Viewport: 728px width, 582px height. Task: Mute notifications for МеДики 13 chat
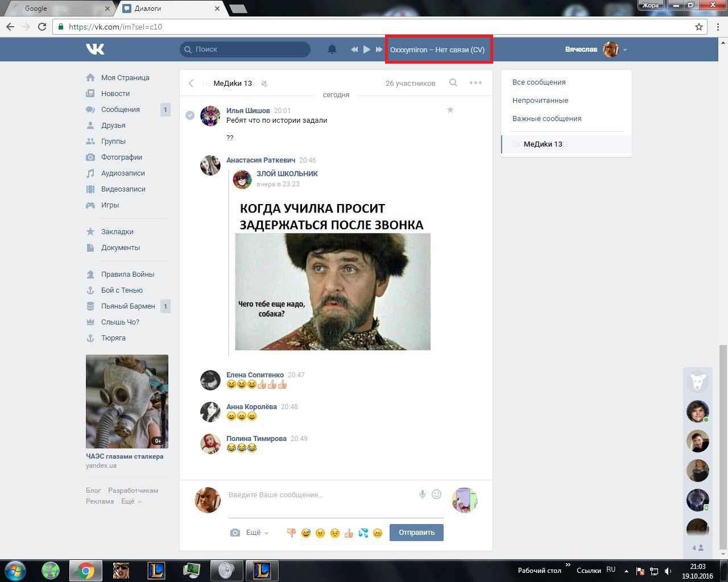click(264, 84)
